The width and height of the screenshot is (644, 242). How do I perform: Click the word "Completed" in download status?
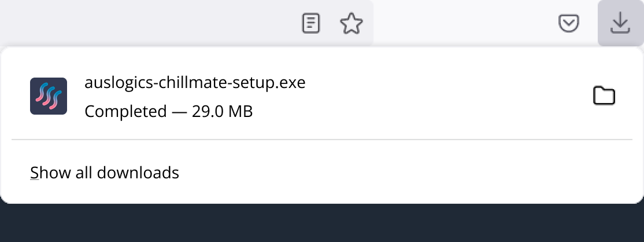125,111
